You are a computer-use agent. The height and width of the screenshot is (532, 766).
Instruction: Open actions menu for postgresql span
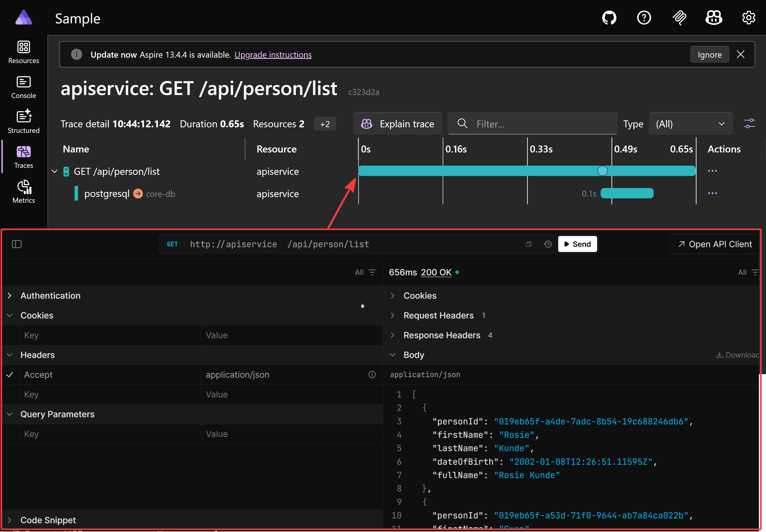[x=712, y=193]
